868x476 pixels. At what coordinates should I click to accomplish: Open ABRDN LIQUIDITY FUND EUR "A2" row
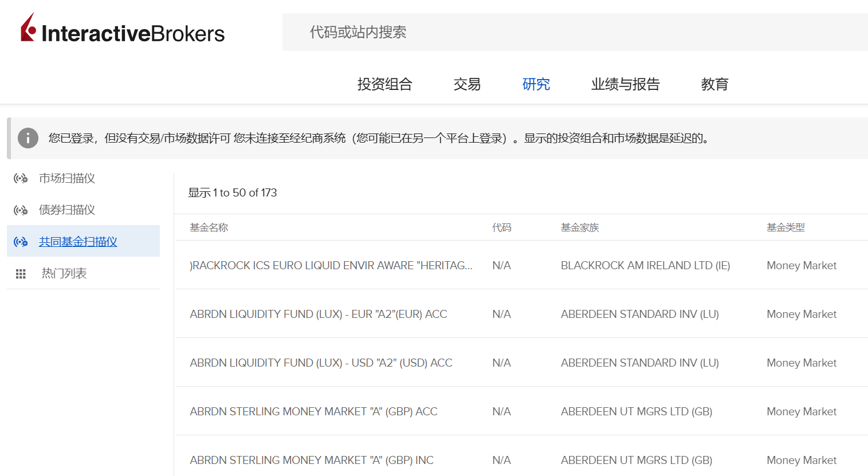pos(318,314)
